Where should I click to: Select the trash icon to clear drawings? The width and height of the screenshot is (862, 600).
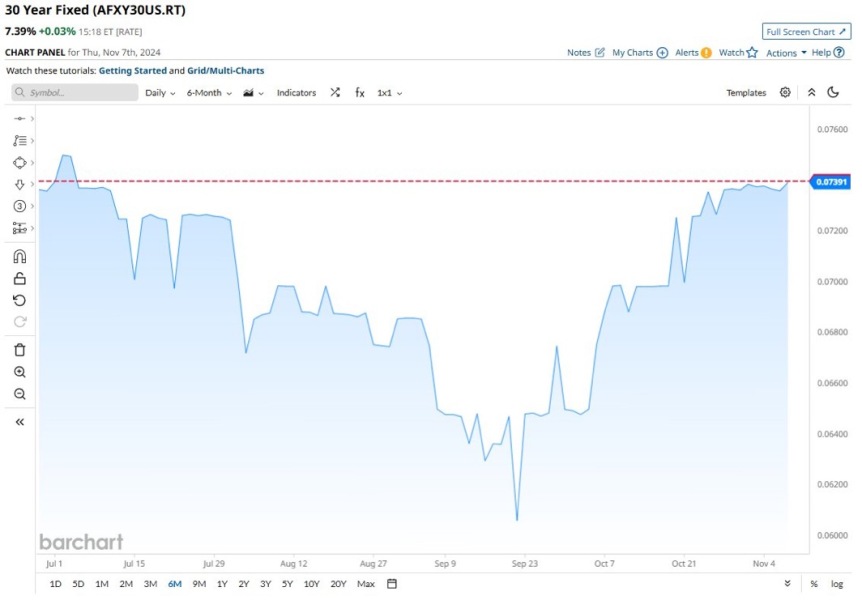click(20, 349)
